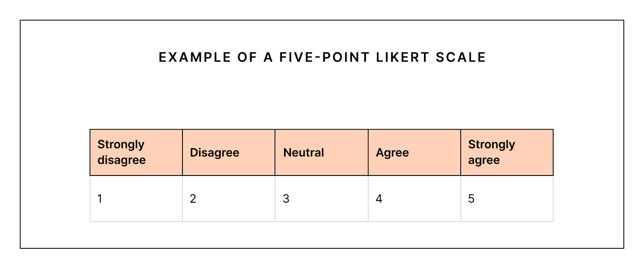Click the word "disagree" under first "Strongly"
The width and height of the screenshot is (644, 276).
click(122, 160)
